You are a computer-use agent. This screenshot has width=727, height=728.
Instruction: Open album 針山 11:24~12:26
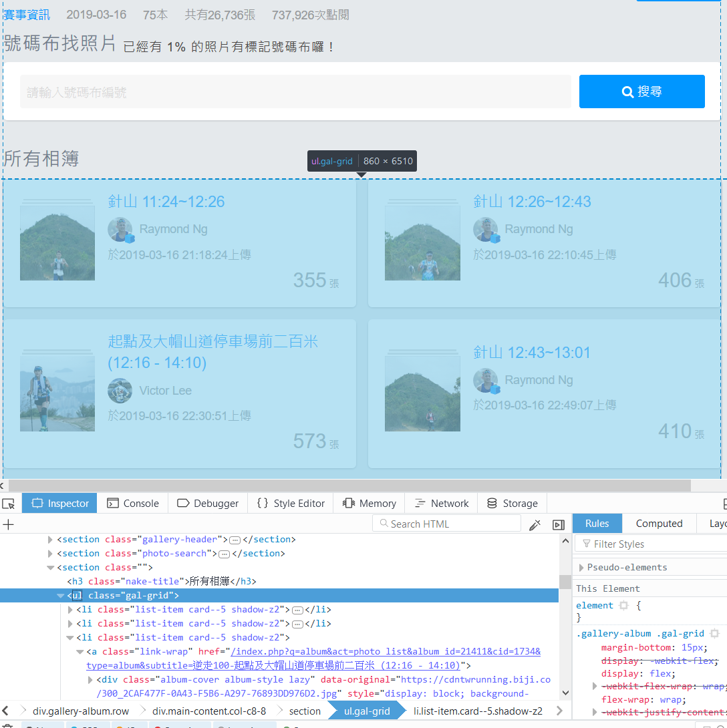(x=166, y=202)
